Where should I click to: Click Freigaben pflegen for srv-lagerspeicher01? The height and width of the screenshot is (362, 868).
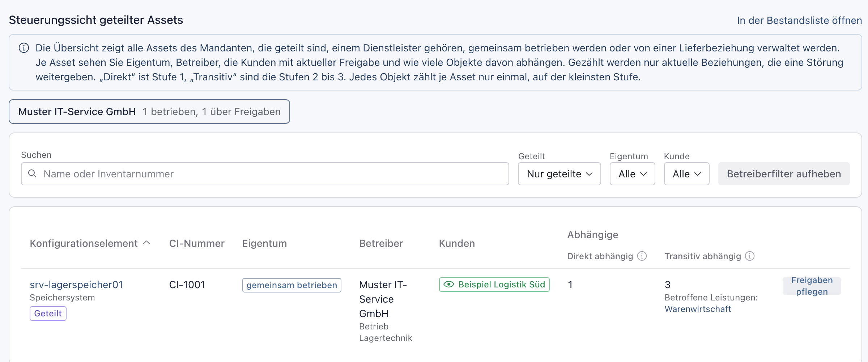coord(812,286)
